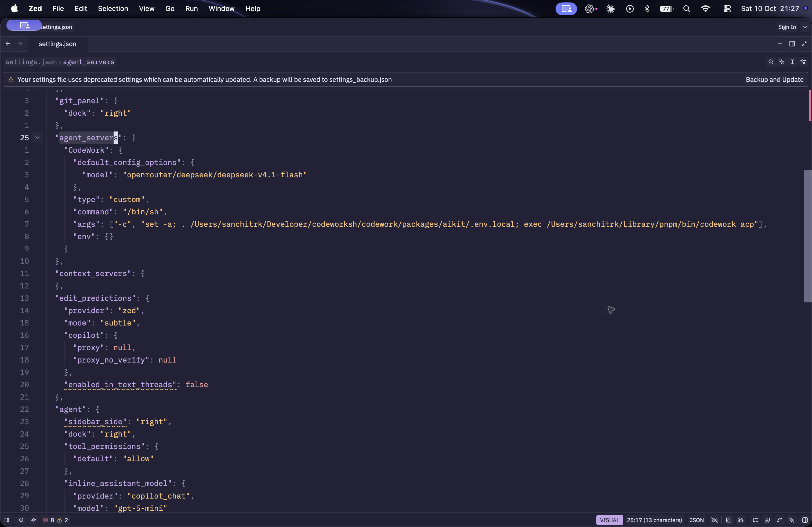Click the "/bin/sh" command value
The width and height of the screenshot is (812, 527).
tap(143, 212)
